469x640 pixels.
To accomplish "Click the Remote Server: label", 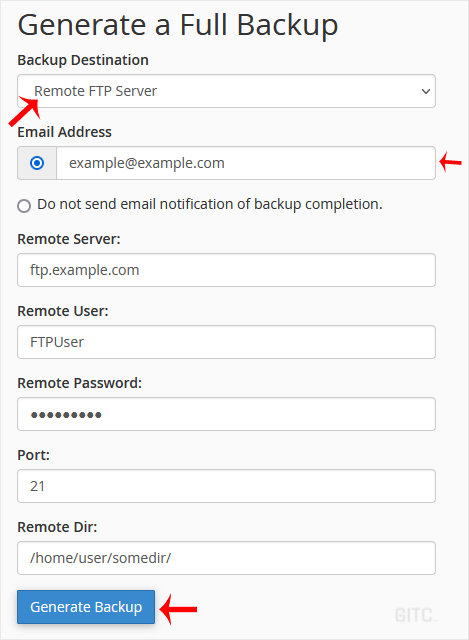I will click(x=69, y=239).
